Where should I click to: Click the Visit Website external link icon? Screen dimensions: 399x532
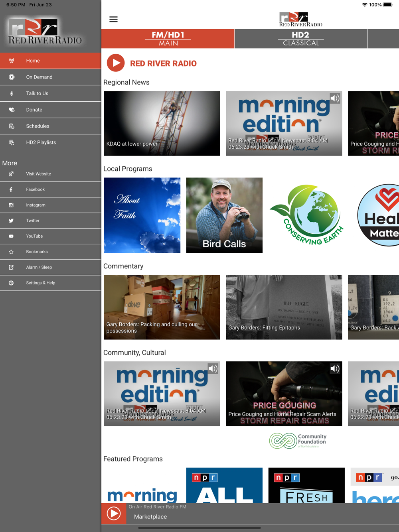click(11, 174)
